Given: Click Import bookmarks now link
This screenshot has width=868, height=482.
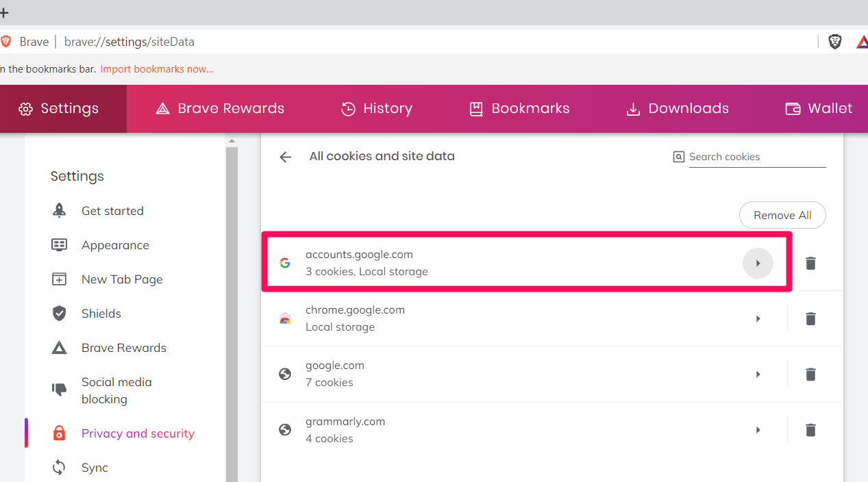Looking at the screenshot, I should (157, 69).
